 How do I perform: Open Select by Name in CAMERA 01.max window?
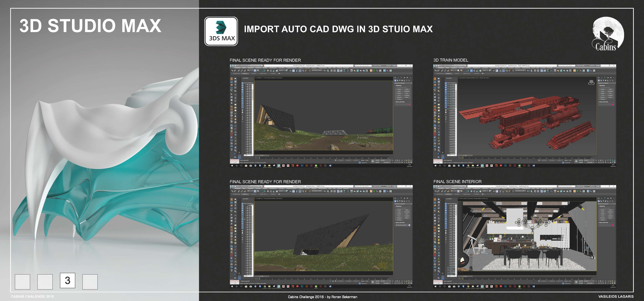[258, 71]
